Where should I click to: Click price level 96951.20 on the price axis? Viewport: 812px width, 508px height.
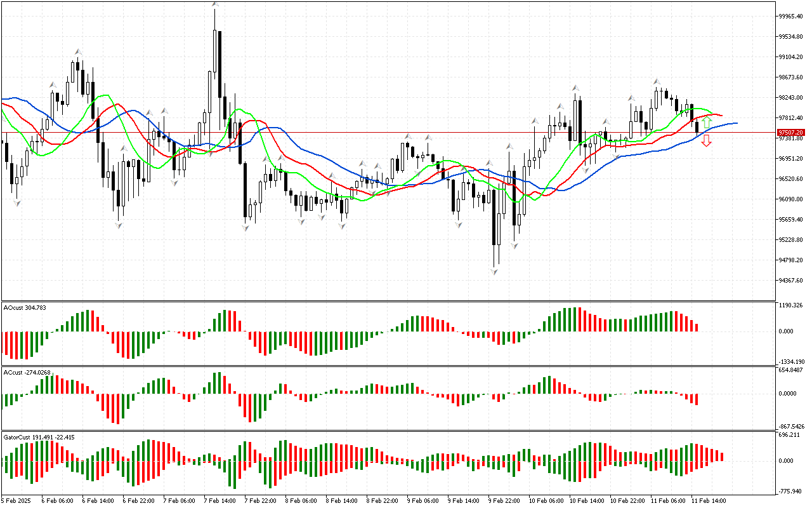pyautogui.click(x=790, y=159)
